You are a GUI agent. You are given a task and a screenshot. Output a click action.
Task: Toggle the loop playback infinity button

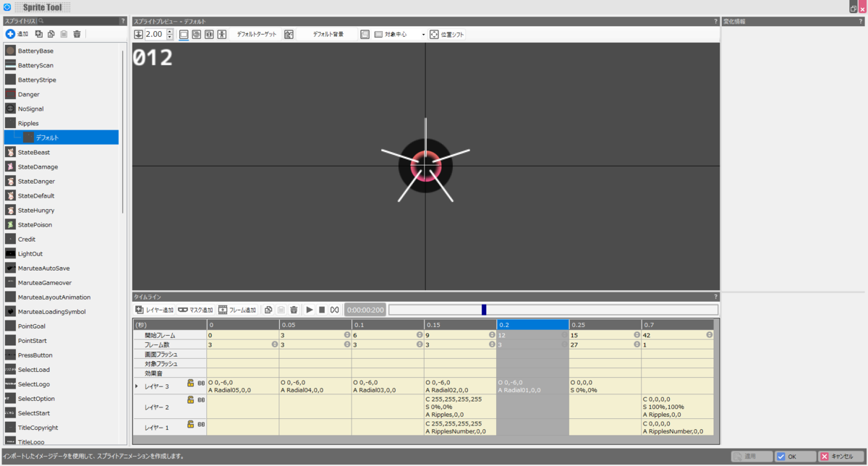click(x=335, y=310)
